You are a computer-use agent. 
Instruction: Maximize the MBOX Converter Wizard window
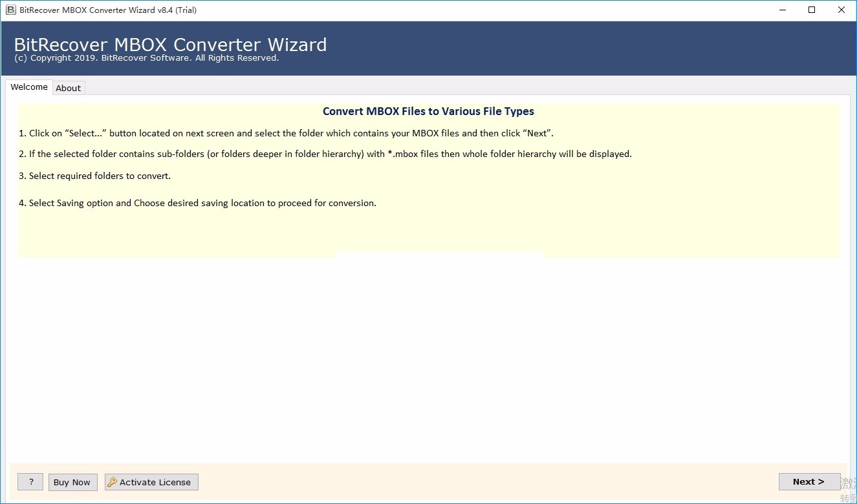tap(812, 10)
